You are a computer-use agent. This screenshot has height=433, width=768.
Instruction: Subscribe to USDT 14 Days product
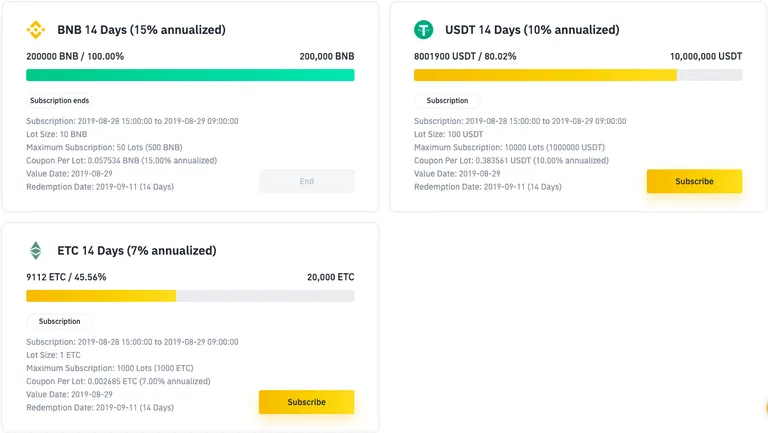[x=694, y=181]
